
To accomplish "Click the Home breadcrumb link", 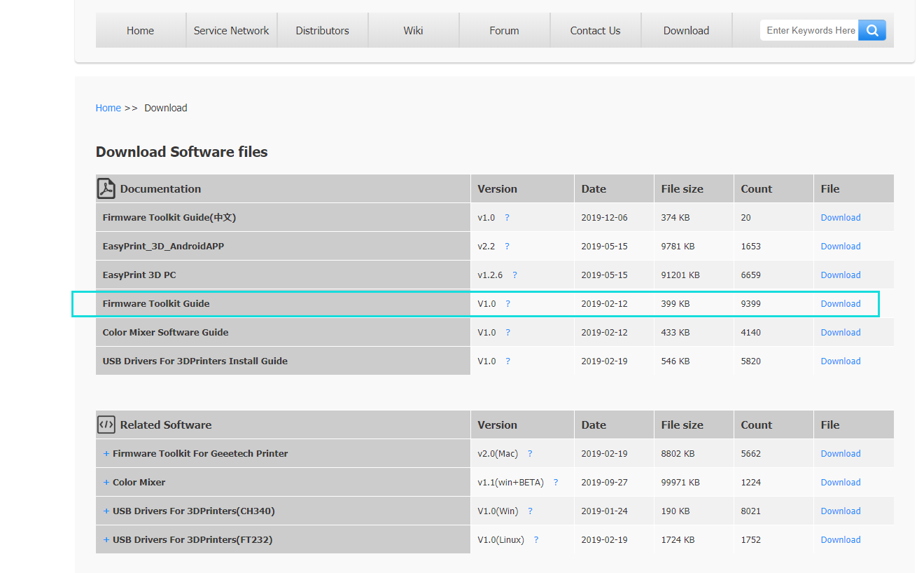I will (108, 108).
